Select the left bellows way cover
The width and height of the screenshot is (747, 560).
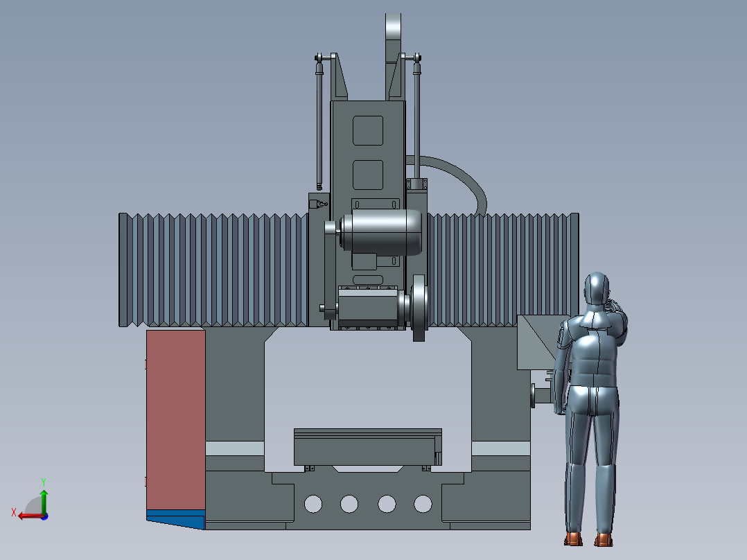point(213,270)
